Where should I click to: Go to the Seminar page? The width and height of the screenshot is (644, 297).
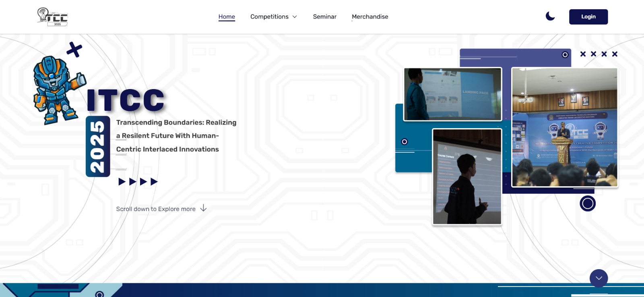click(324, 17)
